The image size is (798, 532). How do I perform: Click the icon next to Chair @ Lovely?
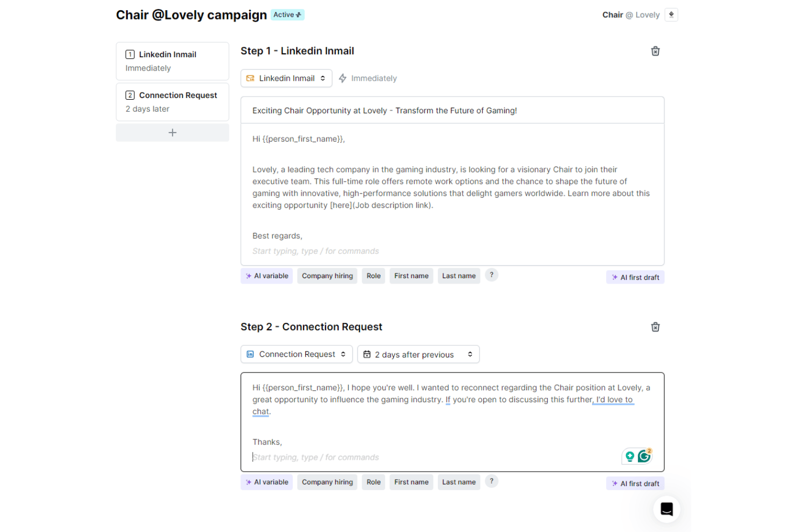point(671,15)
